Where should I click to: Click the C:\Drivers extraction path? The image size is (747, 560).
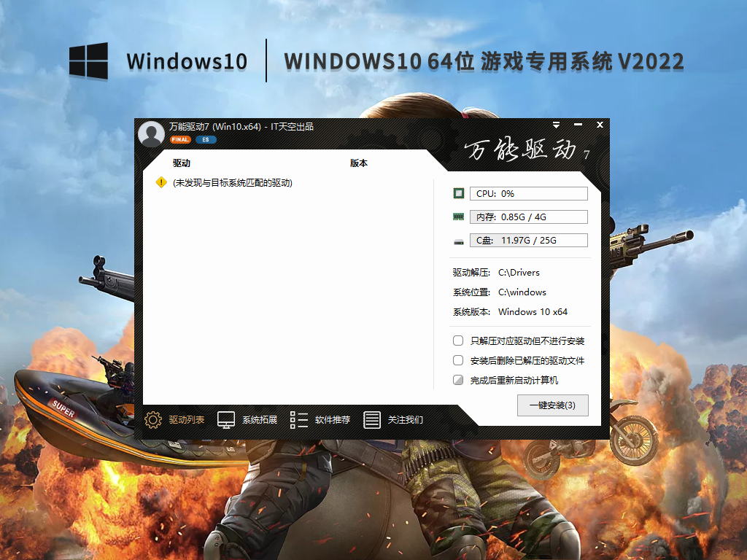[x=519, y=273]
